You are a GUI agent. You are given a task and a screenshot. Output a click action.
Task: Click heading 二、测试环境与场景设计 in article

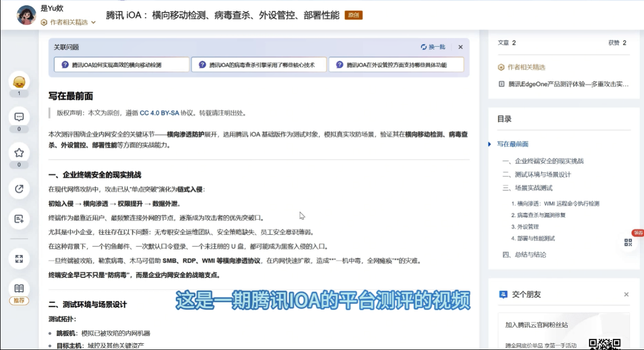[x=88, y=304]
